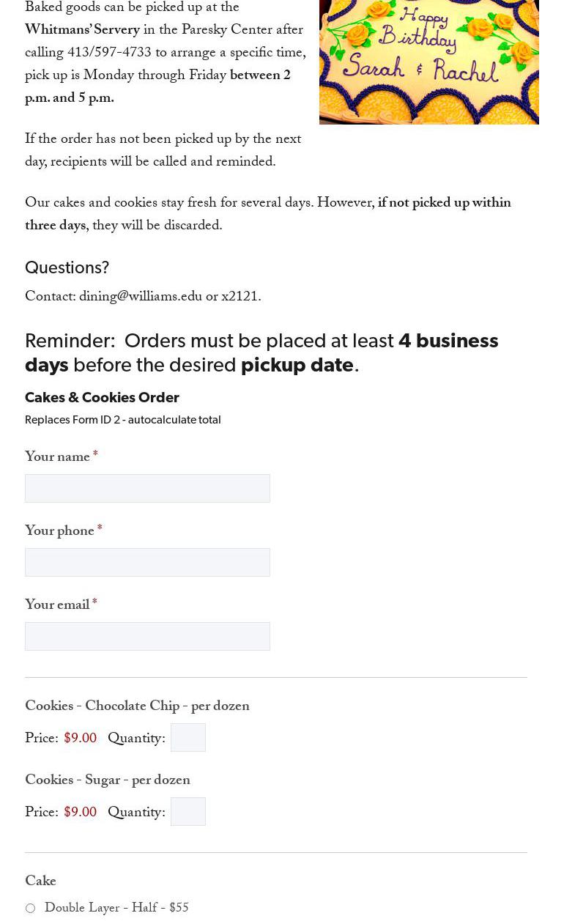This screenshot has height=924, width=564.
Task: Focus the Your phone text box
Action: [147, 562]
